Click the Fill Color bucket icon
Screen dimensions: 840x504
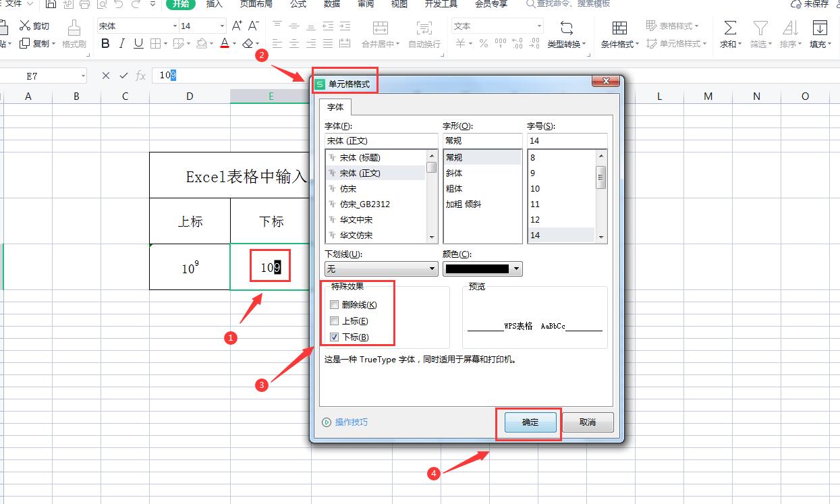[201, 43]
